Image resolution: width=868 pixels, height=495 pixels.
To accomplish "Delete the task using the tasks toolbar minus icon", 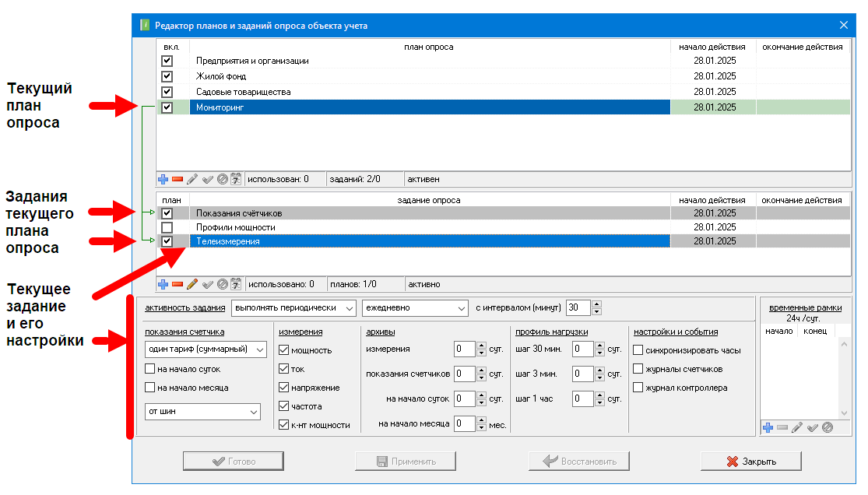I will (x=177, y=284).
